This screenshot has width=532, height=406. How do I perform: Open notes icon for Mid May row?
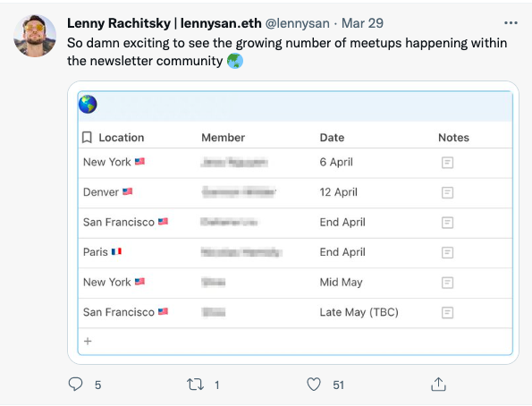[447, 283]
